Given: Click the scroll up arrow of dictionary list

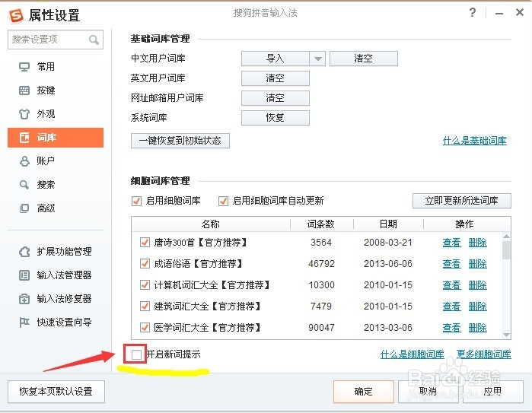Looking at the screenshot, I should point(507,236).
